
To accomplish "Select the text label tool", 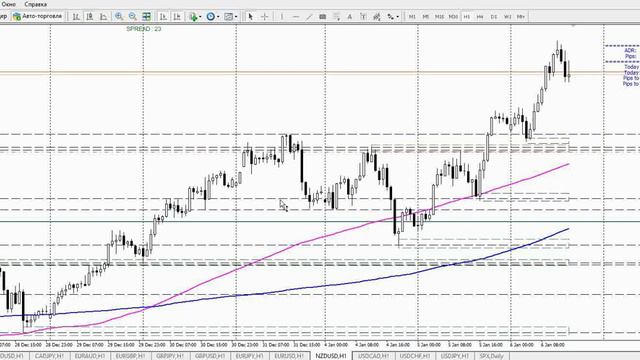I will click(363, 17).
